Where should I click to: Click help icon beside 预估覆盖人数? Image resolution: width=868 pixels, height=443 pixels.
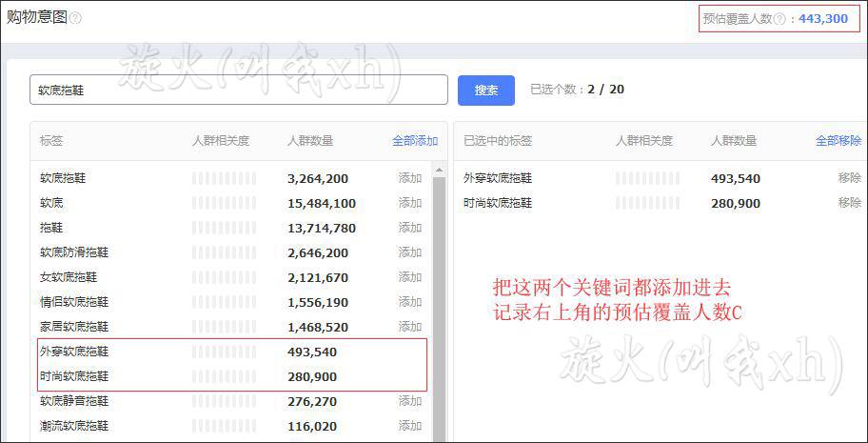tap(780, 19)
